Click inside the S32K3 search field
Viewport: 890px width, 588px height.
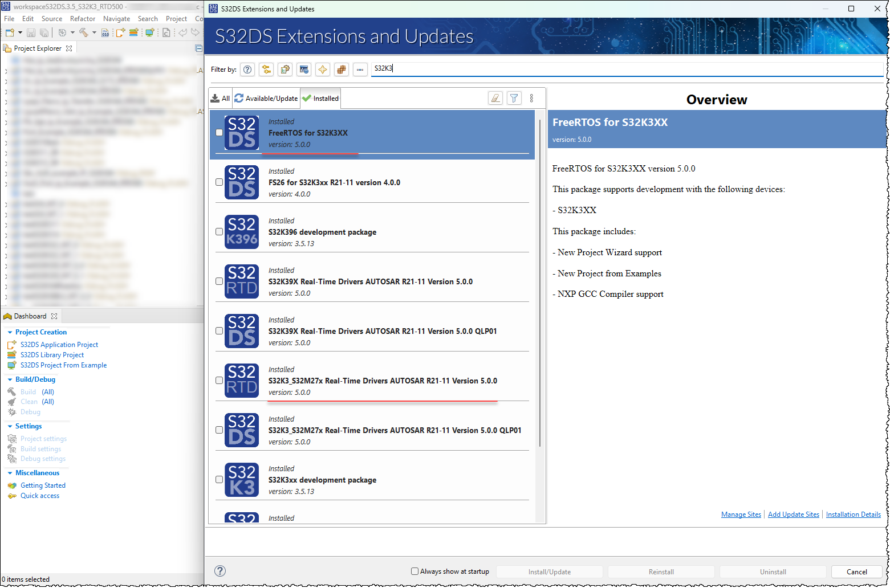456,68
